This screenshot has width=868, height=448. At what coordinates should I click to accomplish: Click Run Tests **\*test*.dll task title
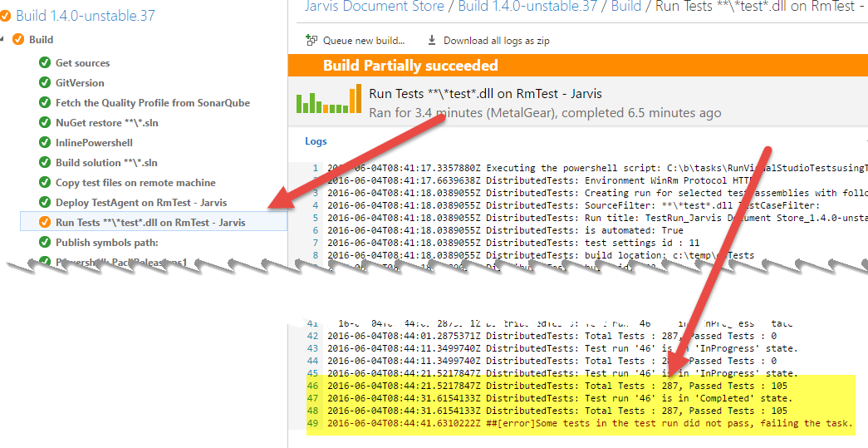click(485, 94)
